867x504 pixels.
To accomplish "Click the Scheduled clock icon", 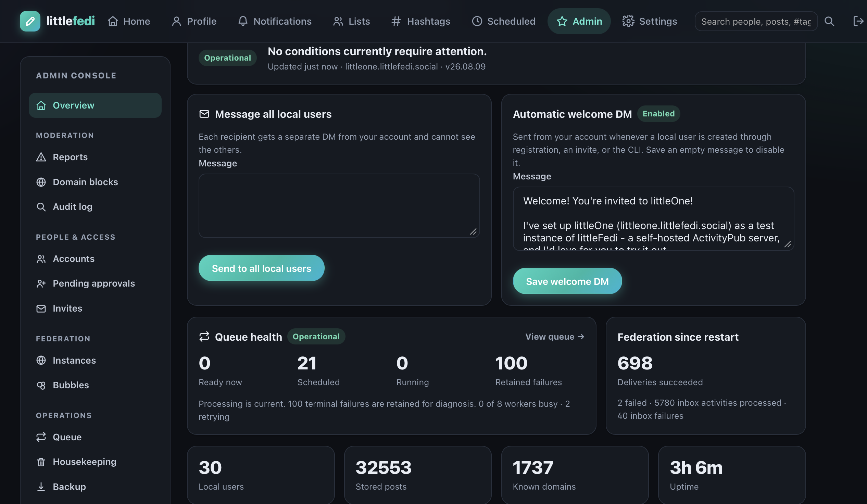I will (x=477, y=21).
